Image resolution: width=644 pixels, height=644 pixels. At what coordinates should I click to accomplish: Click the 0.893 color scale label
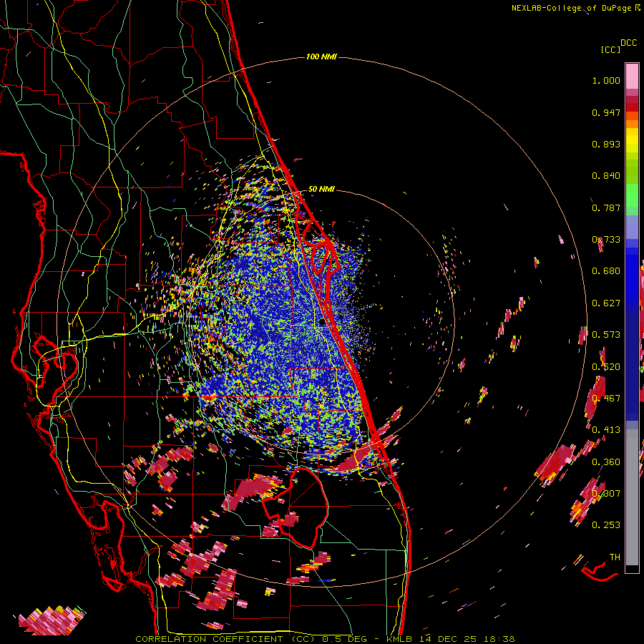pos(606,144)
